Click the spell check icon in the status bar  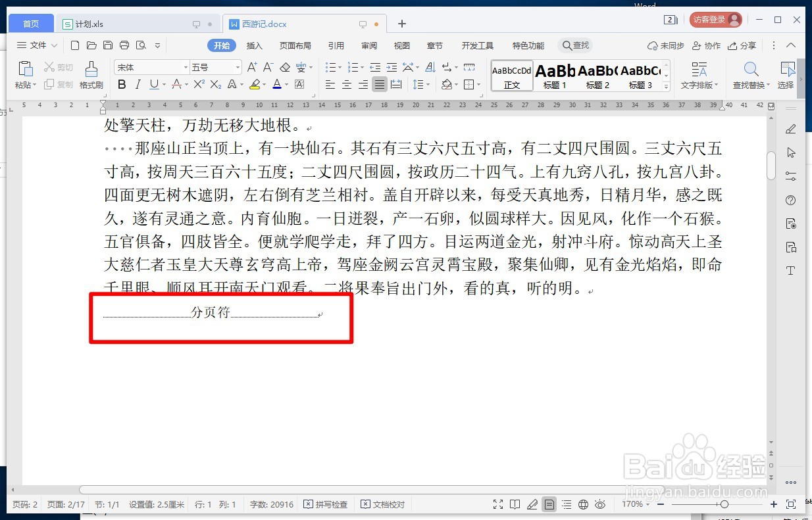coord(308,504)
